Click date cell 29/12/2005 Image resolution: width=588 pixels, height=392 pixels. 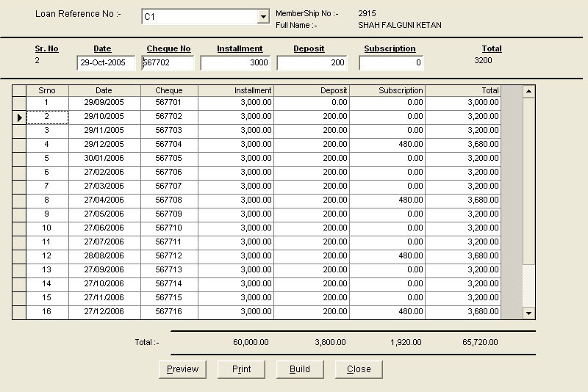pos(104,145)
